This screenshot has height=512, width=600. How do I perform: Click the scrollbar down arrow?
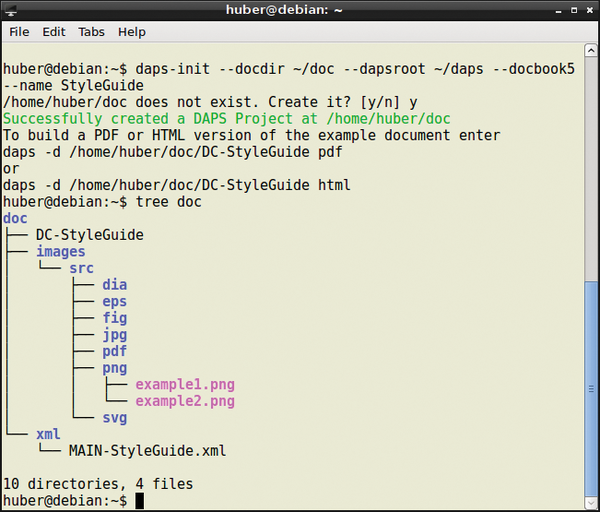click(591, 503)
